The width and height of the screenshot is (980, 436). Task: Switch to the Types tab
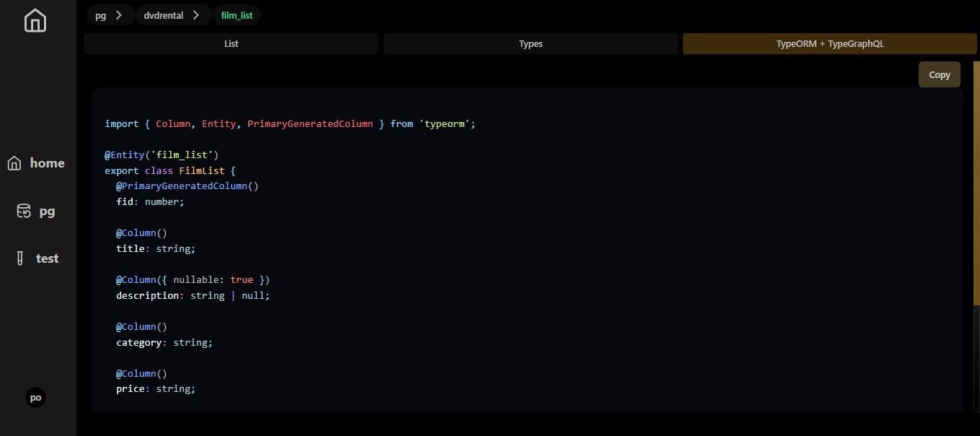tap(531, 44)
